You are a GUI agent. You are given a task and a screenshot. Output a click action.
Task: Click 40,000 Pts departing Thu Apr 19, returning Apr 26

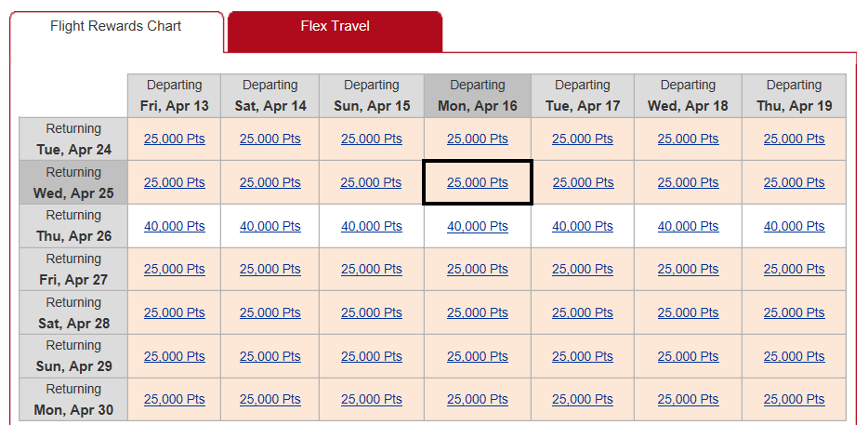click(794, 226)
